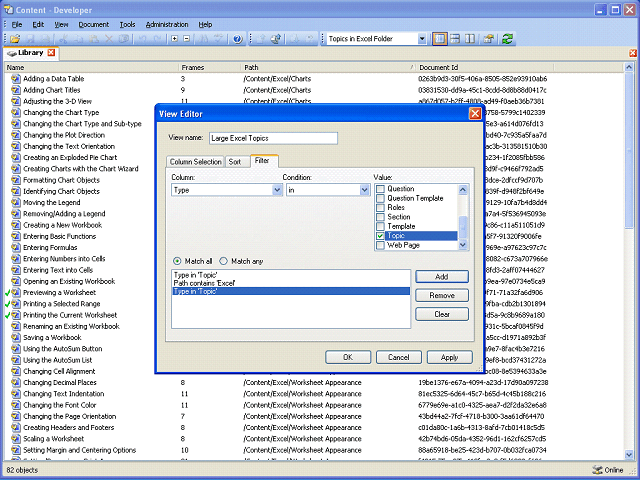Image resolution: width=640 pixels, height=480 pixels.
Task: Open help with the question mark icon
Action: pos(238,39)
